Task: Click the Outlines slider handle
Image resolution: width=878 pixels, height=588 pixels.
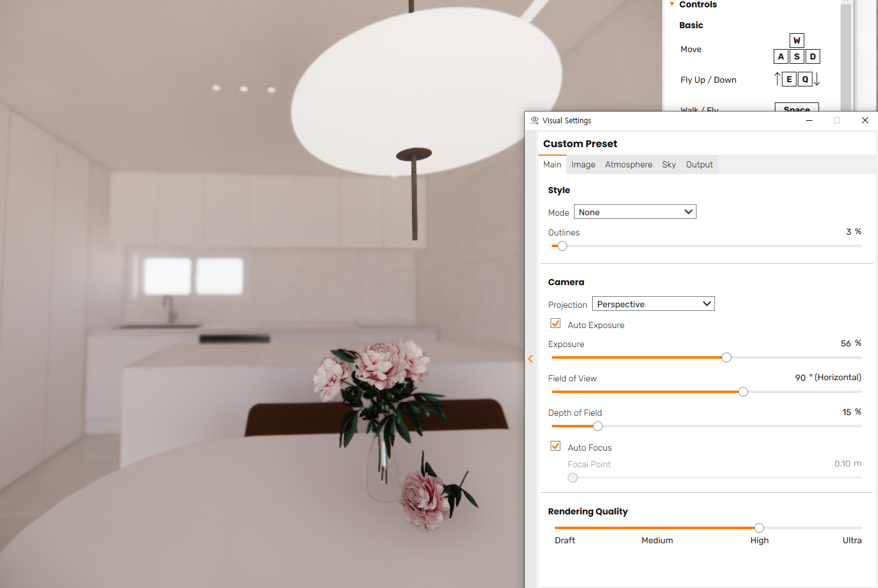Action: click(562, 246)
